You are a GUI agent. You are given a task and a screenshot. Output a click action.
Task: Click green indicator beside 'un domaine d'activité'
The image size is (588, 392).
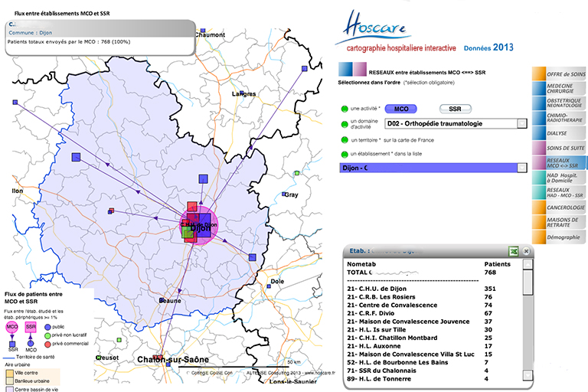[x=345, y=123]
